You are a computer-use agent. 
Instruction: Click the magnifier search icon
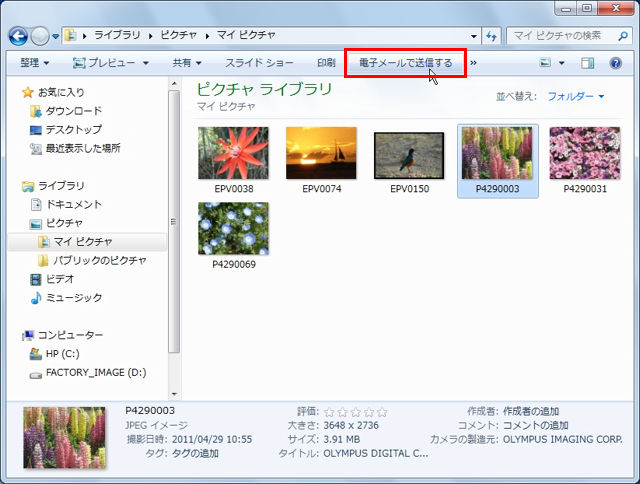622,36
